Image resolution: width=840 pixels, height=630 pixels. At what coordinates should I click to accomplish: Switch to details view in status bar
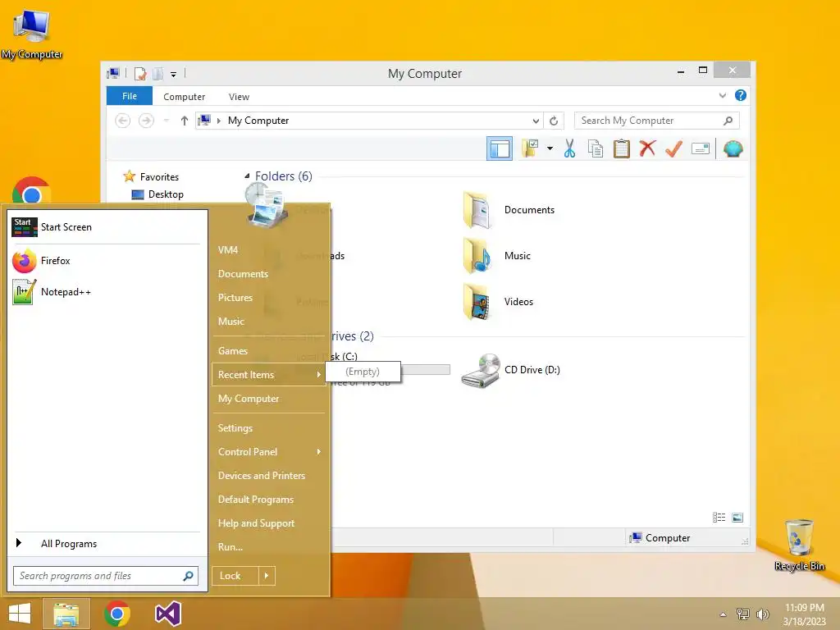[x=719, y=517]
